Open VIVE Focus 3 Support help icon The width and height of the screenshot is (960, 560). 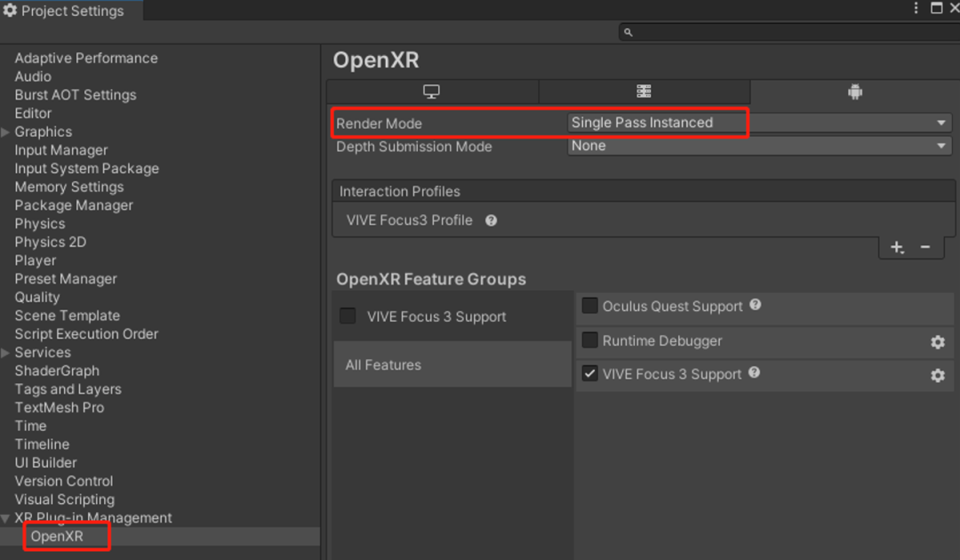tap(755, 372)
